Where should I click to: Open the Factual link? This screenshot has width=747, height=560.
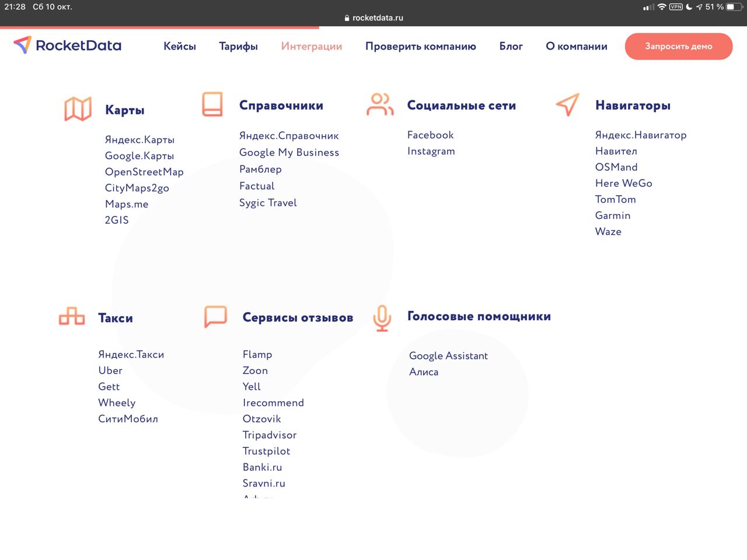pos(257,186)
